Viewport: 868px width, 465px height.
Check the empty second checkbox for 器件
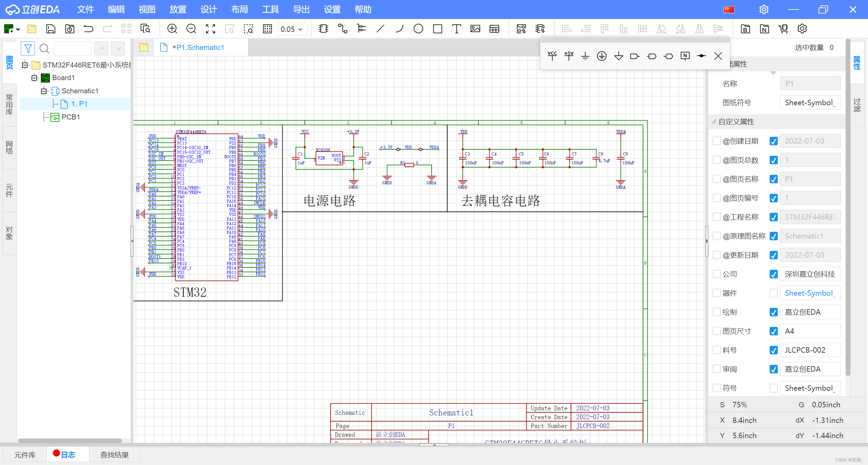tap(773, 293)
